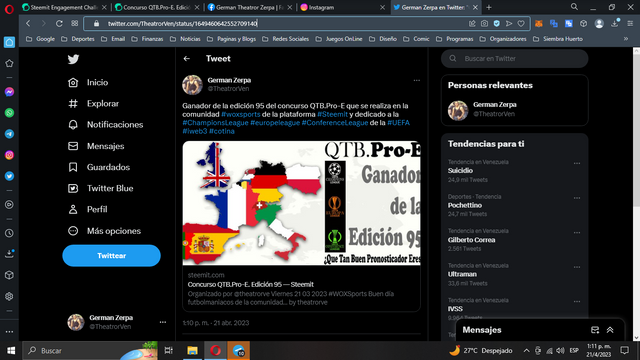The image size is (640, 360).
Task: Click the #UEFA hashtag
Action: pyautogui.click(x=398, y=122)
